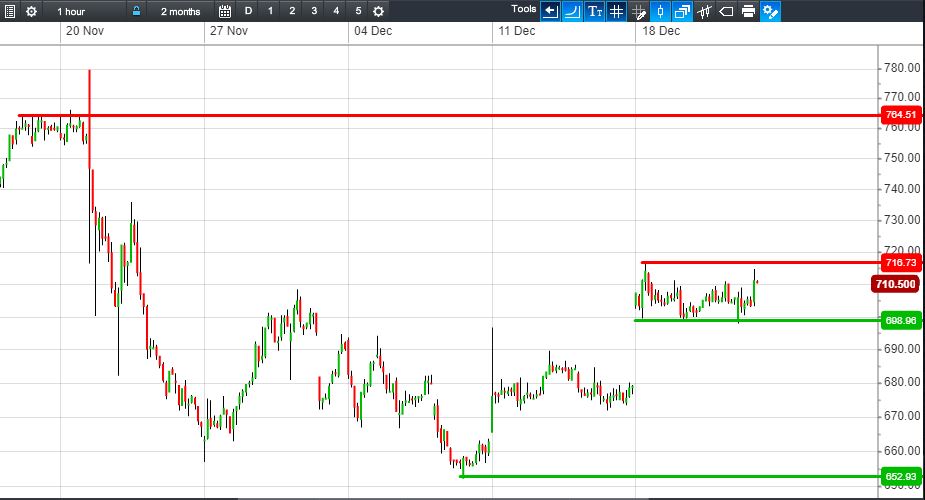Screen dimensions: 925x500
Task: Click the 18 Dec date label
Action: point(661,31)
